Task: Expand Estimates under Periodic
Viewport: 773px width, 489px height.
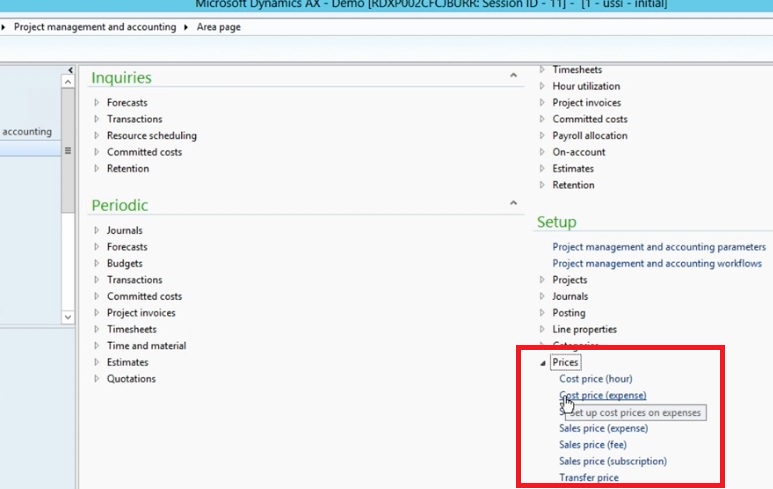Action: (x=97, y=362)
